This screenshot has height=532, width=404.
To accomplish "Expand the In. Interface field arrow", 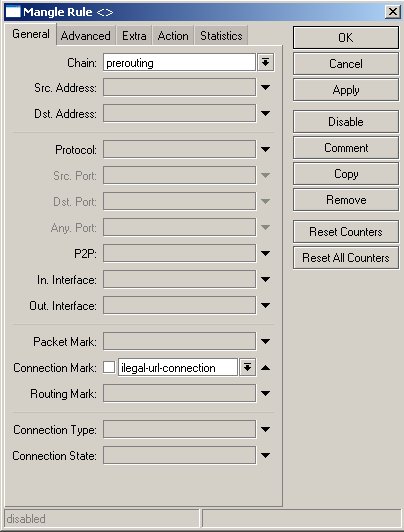I will 266,279.
